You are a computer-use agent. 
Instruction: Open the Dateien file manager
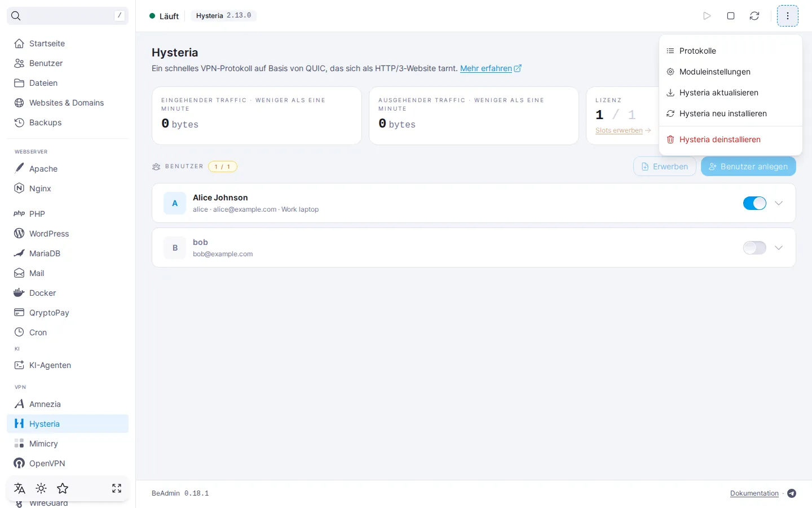click(x=68, y=83)
